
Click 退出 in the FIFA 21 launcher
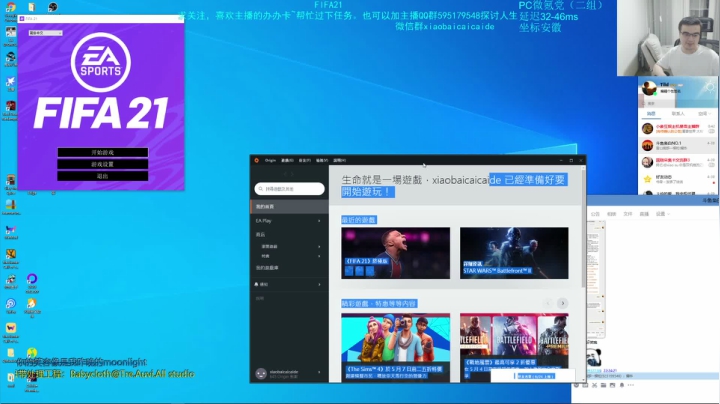(x=102, y=176)
